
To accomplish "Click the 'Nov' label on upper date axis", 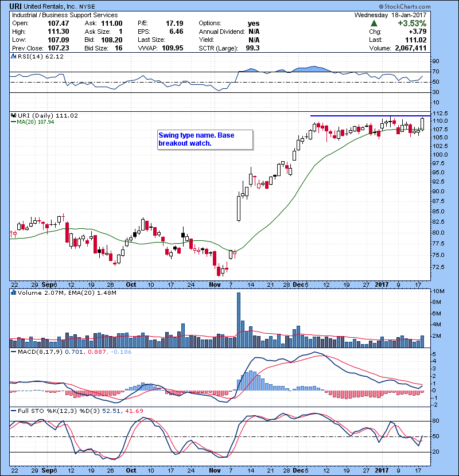I will [215, 284].
